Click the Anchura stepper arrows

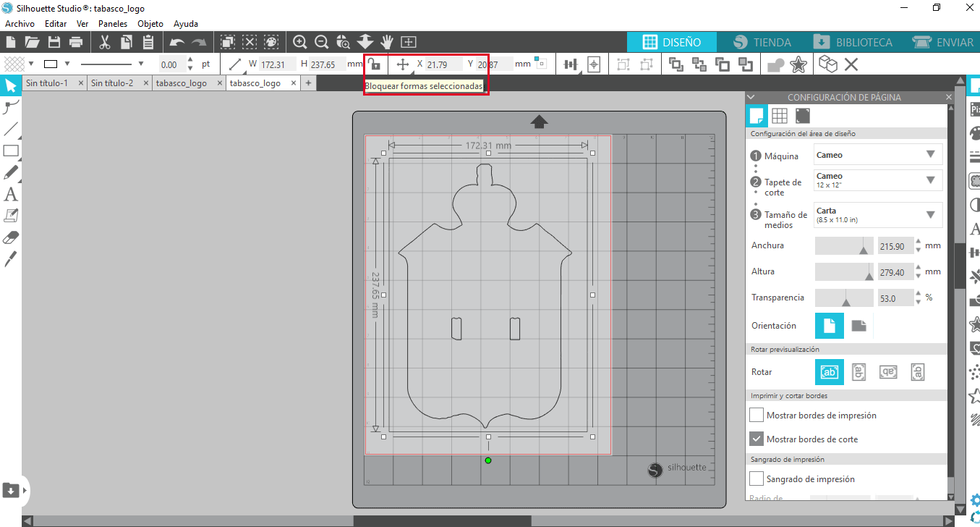point(918,245)
